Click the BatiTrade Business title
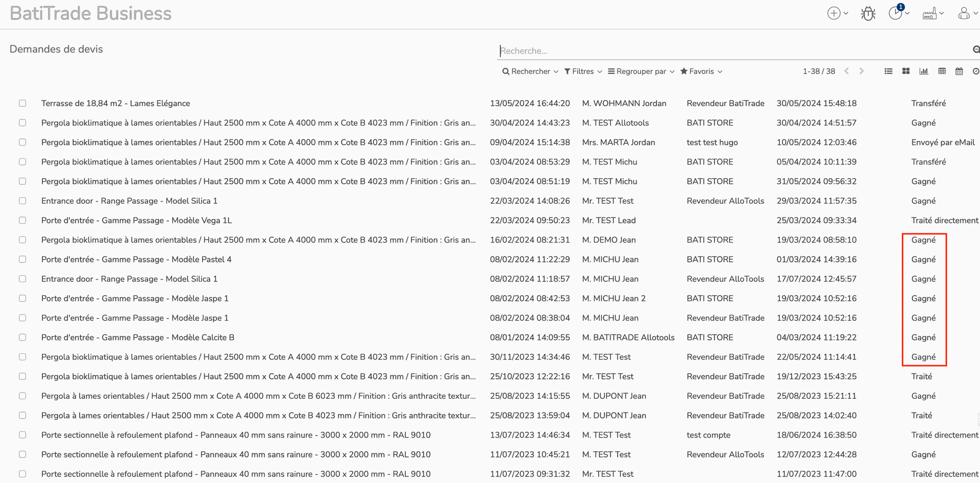This screenshot has width=980, height=483. (x=91, y=13)
